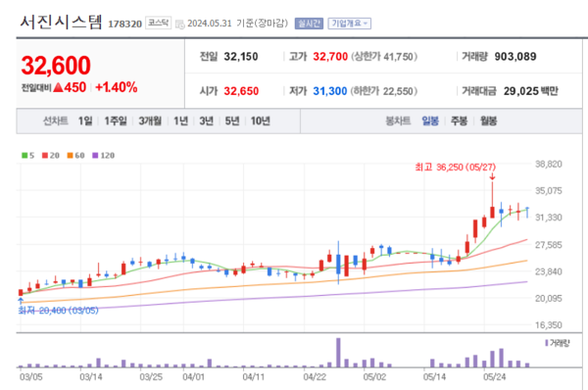Switch to the 주봉 candlestick chart

pos(459,121)
